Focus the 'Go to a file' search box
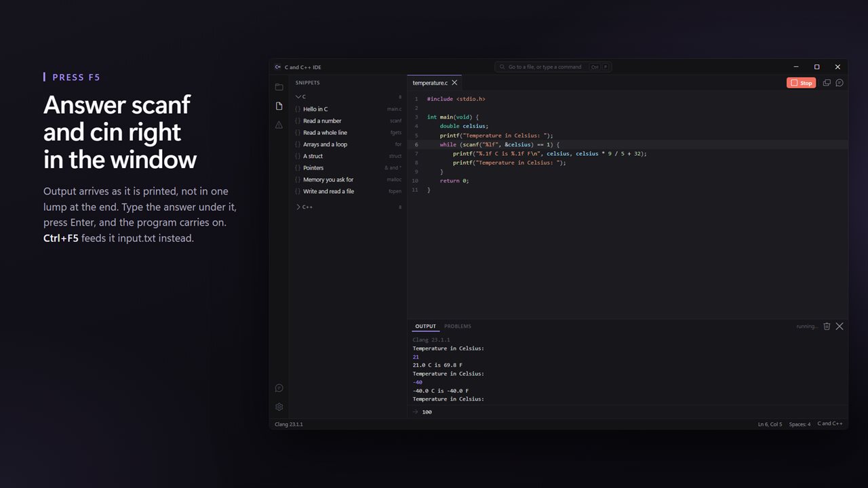The height and width of the screenshot is (488, 868). click(x=553, y=67)
